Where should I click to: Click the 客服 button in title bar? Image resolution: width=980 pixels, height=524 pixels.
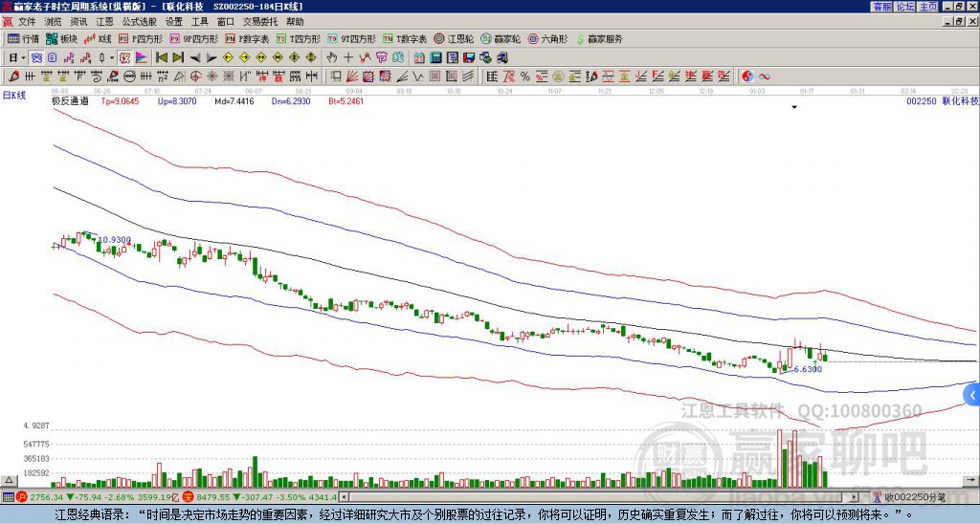(x=881, y=7)
